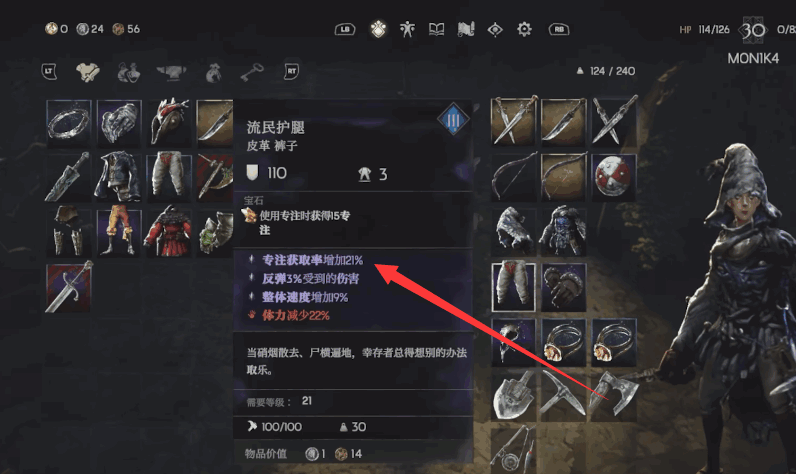Select the equipped white pants slot
796x474 pixels.
click(x=513, y=287)
